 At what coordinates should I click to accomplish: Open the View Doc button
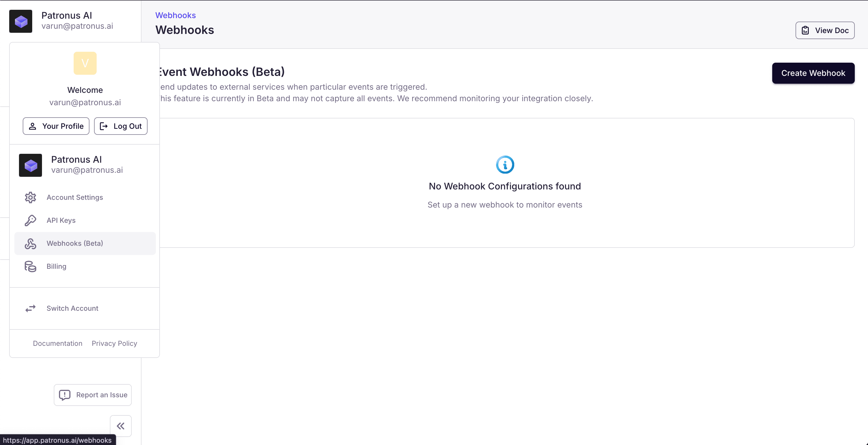[x=825, y=30]
